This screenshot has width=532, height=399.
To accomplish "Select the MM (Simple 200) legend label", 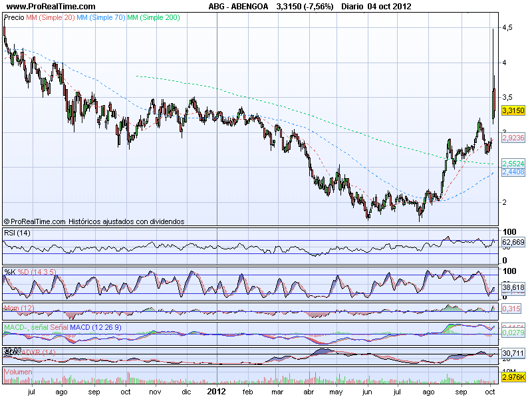I will coord(154,18).
